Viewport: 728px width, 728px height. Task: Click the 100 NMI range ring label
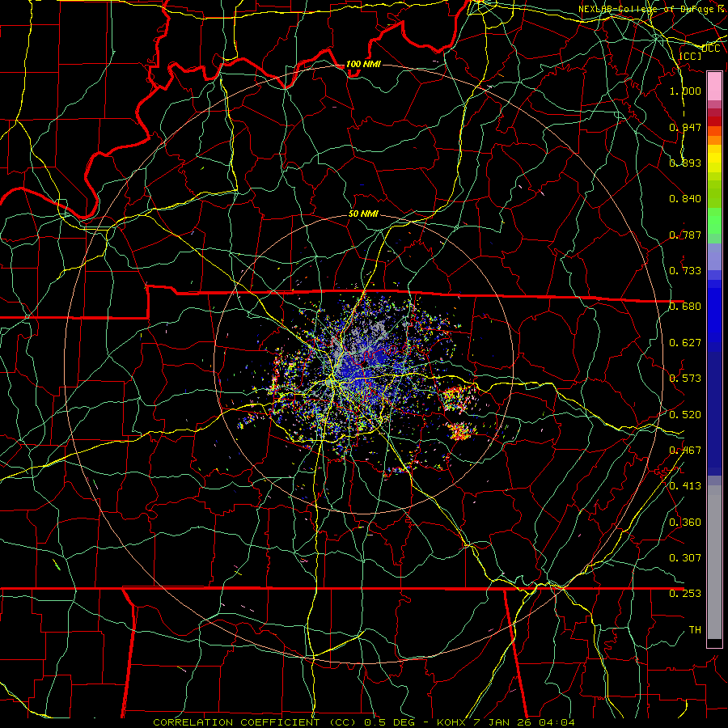point(363,64)
